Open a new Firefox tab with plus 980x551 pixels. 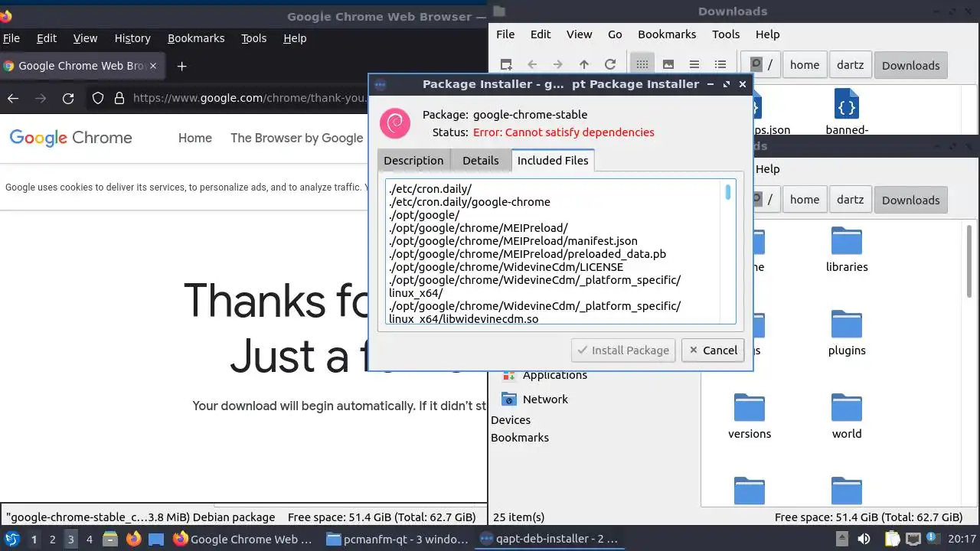pos(181,66)
